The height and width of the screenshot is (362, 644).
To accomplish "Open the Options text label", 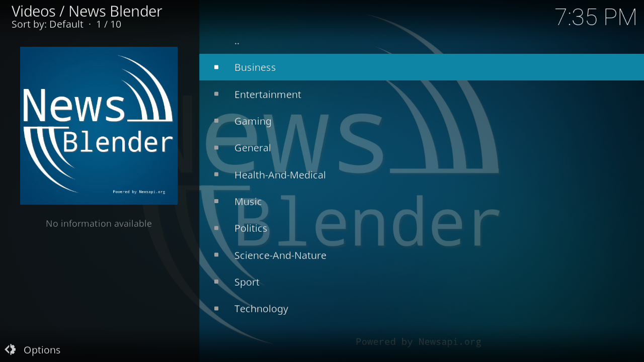I will pos(42,350).
